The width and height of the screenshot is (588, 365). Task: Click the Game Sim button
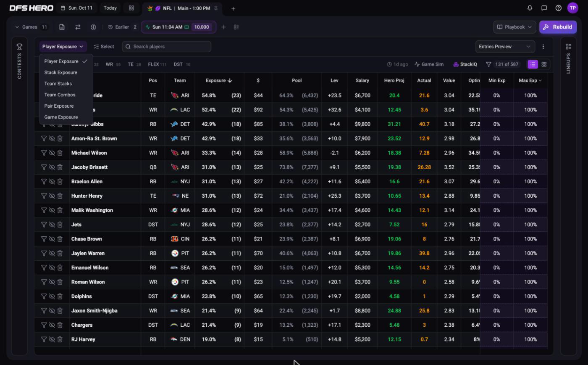point(429,64)
